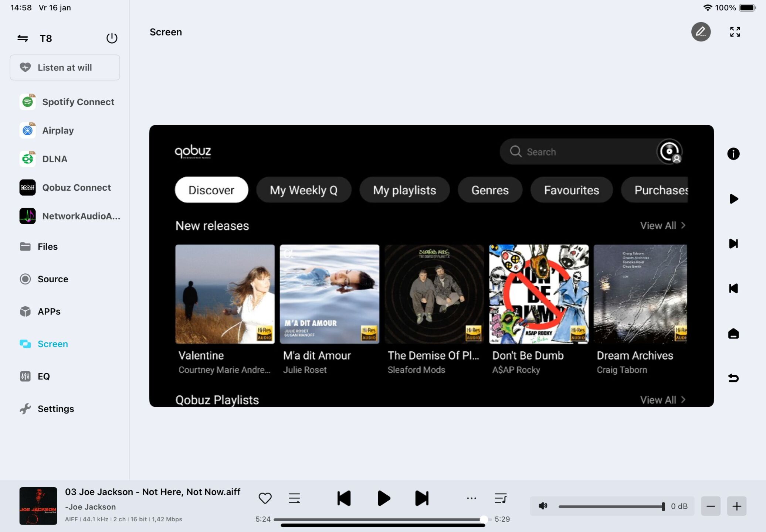
Task: Select the Screen section in sidebar
Action: [44, 344]
